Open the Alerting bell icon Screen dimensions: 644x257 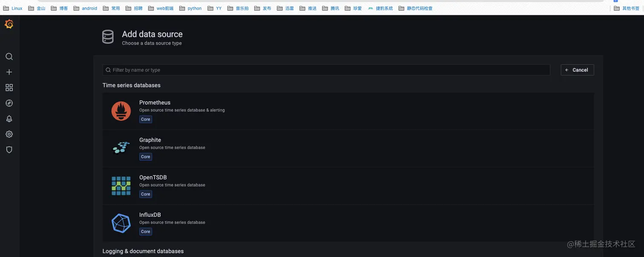[x=9, y=119]
